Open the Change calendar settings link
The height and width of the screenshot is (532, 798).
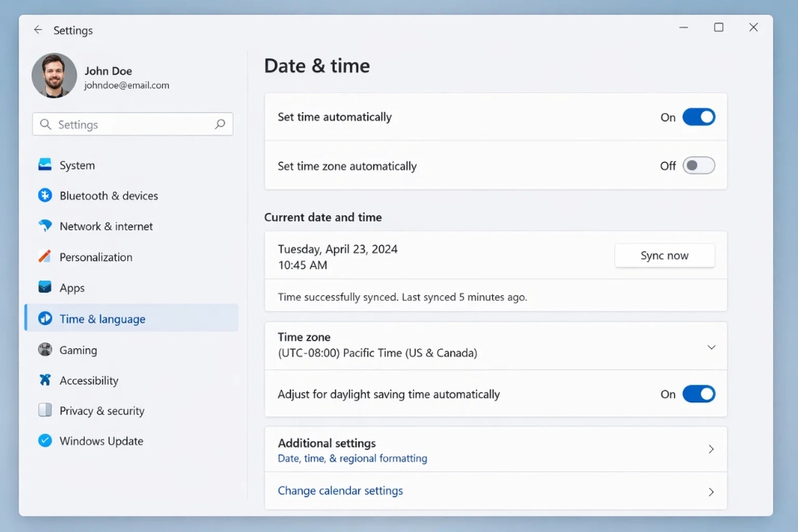[340, 491]
